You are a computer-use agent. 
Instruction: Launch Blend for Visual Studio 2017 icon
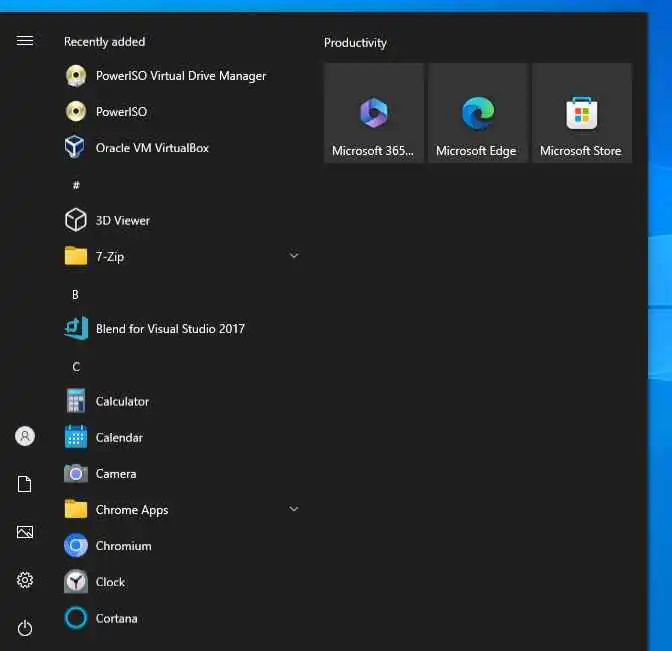click(76, 328)
